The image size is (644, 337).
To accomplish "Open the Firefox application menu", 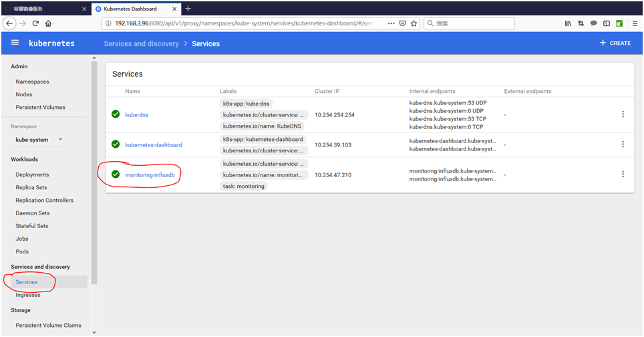I will (635, 23).
